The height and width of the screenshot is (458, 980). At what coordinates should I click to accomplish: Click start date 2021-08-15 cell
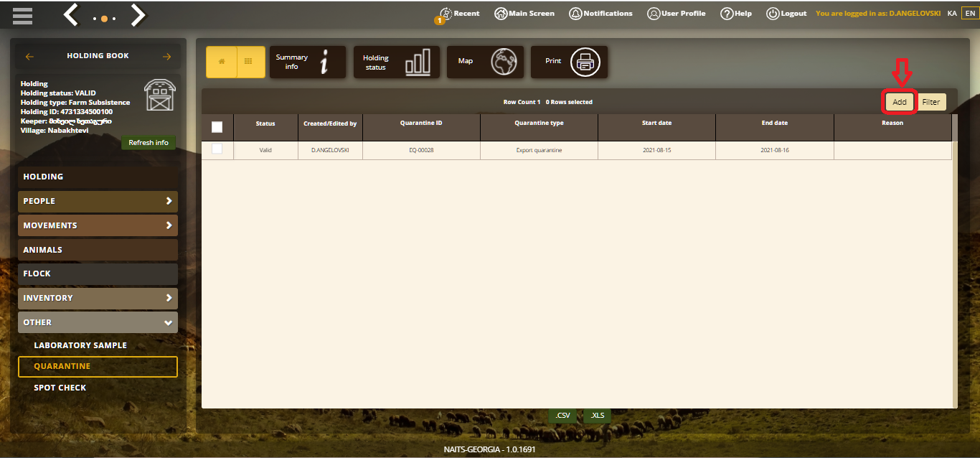click(656, 151)
